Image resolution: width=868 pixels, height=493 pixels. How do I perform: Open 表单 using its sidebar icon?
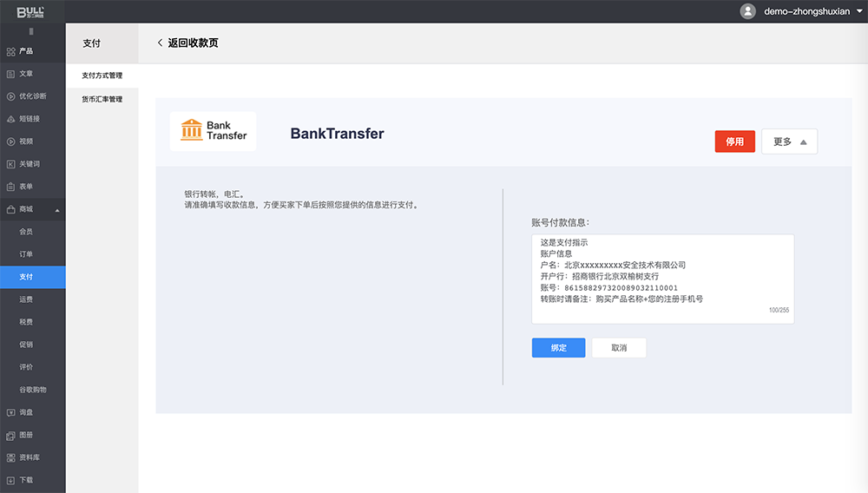coord(10,187)
